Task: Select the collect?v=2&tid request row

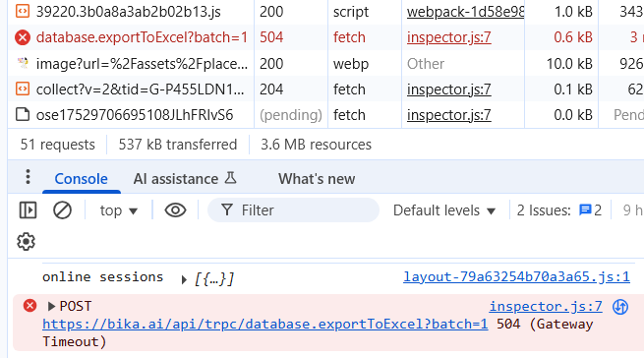Action: (x=140, y=89)
